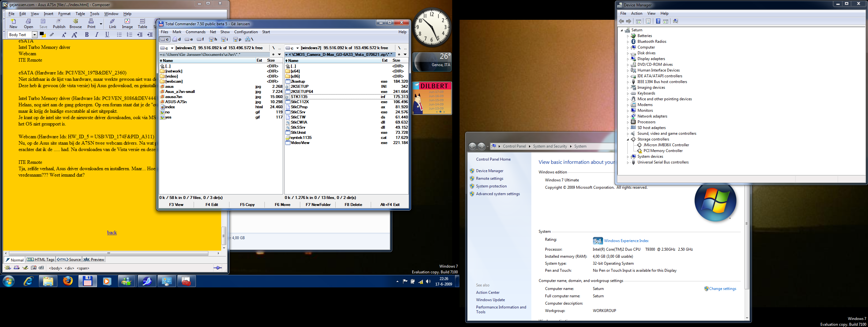Screen dimensions: 868x327
Task: Switch to HTML Tags tab
Action: click(41, 260)
